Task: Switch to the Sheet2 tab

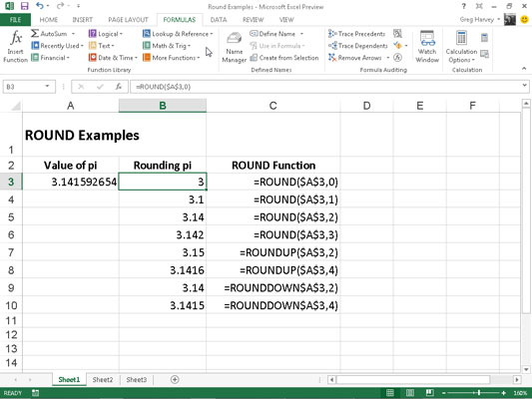Action: (x=103, y=380)
